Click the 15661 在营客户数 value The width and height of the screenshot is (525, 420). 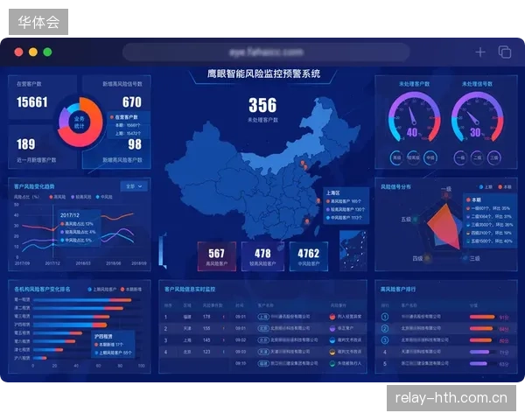32,102
